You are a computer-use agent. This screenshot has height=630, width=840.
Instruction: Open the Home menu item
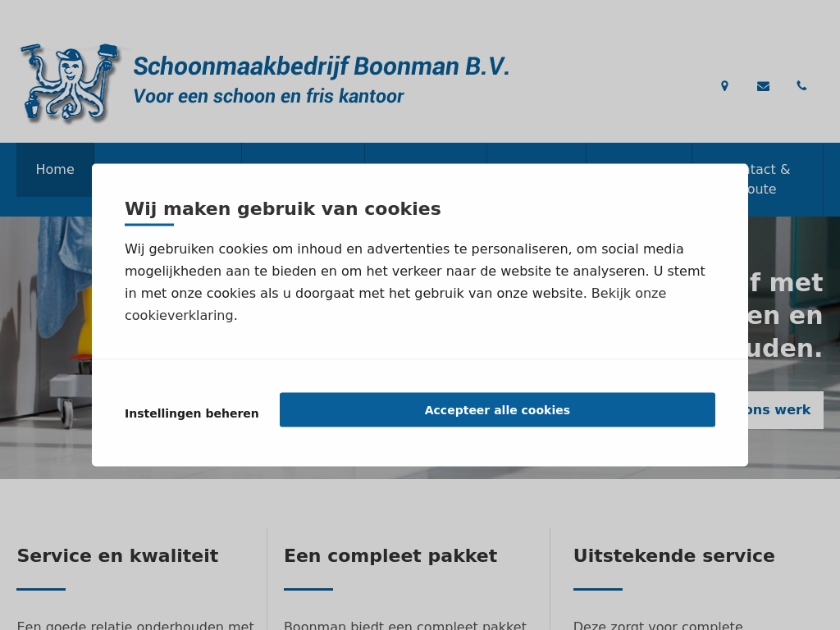55,170
